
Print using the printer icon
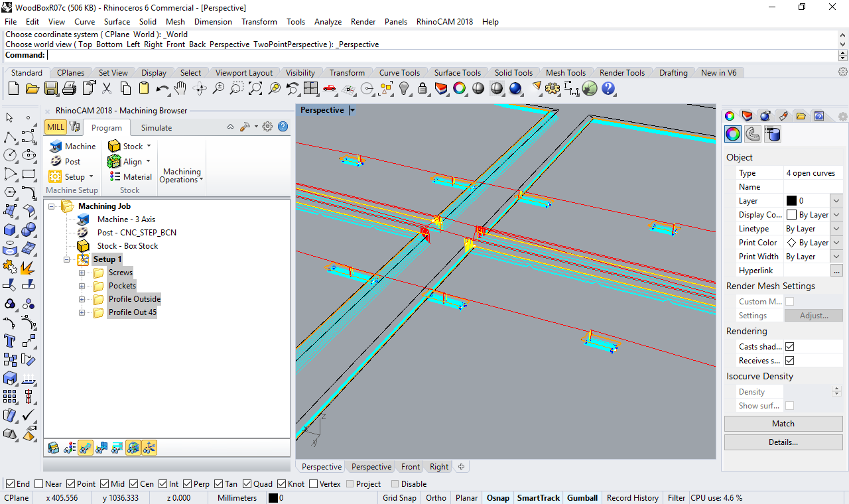pos(70,88)
